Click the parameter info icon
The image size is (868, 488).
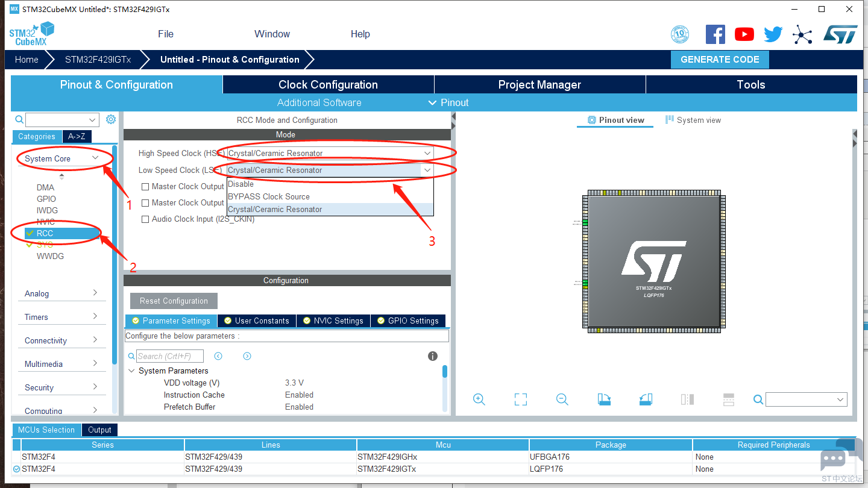coord(433,356)
